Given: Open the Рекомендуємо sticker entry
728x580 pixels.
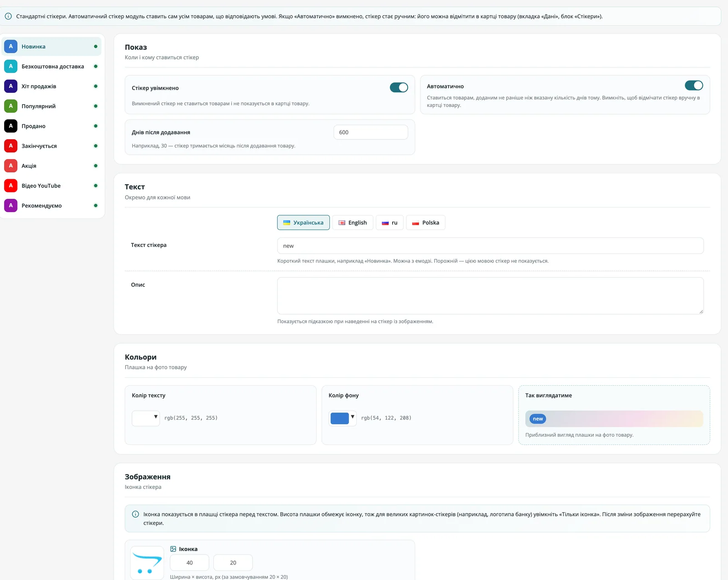Looking at the screenshot, I should pyautogui.click(x=51, y=206).
